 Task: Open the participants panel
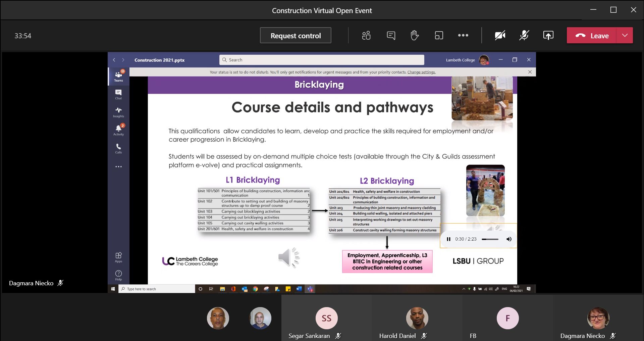pos(366,35)
